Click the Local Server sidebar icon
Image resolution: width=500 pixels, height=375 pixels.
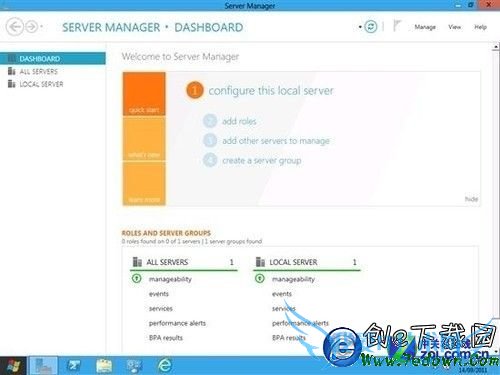pos(12,84)
